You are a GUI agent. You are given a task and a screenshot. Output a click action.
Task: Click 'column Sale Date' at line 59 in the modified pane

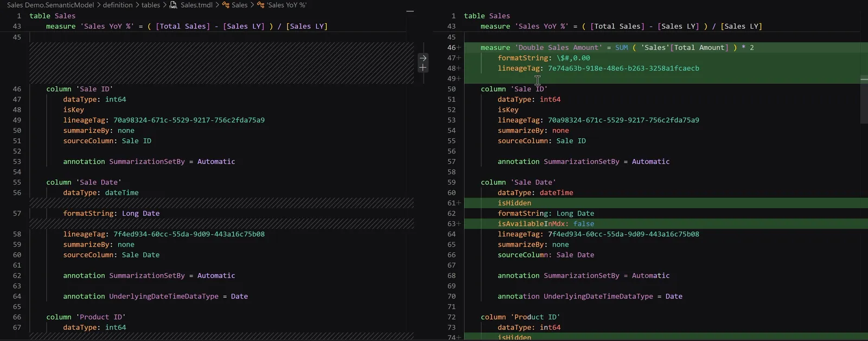(x=518, y=182)
